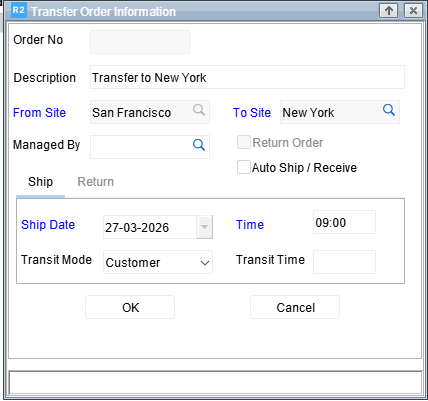Click the From Site search magnifier icon
The width and height of the screenshot is (428, 401).
click(199, 110)
